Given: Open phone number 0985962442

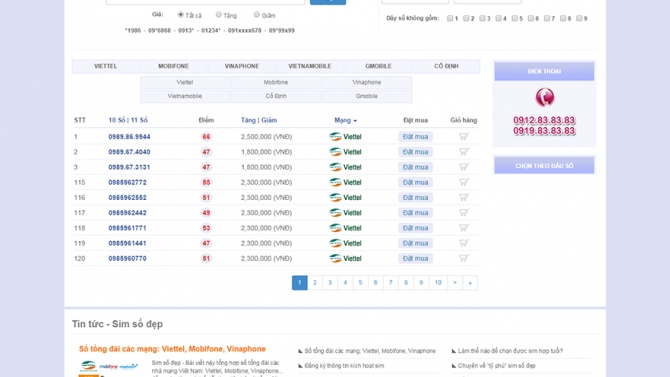Looking at the screenshot, I should point(127,213).
